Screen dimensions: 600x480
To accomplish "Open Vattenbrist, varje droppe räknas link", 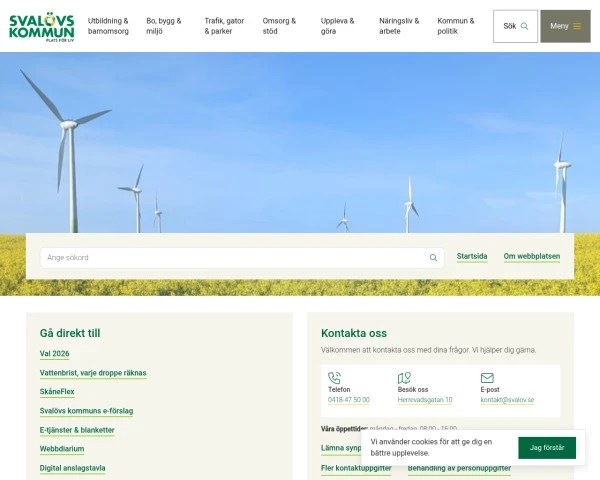I will 93,373.
